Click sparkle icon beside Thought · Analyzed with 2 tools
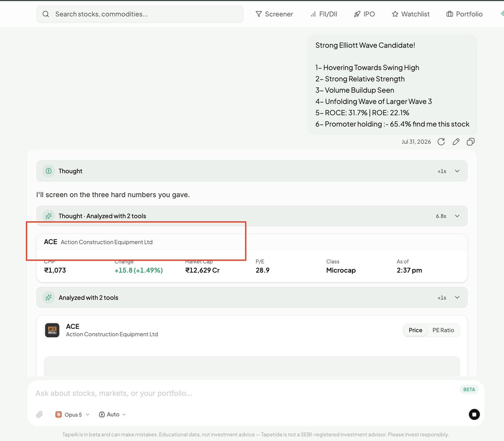Screen dimensions: 504x441 (x=49, y=216)
